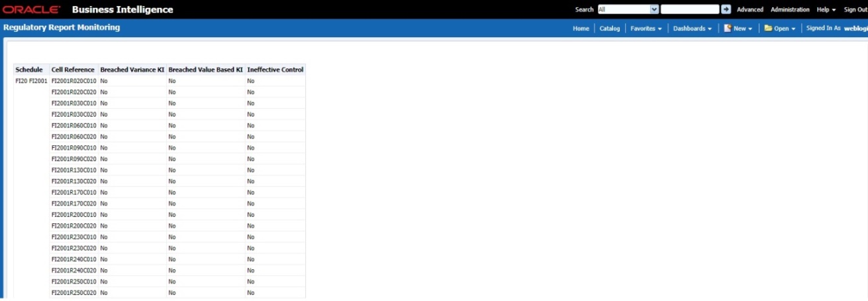Select cell reference FI2001R090C010
The height and width of the screenshot is (301, 868).
pyautogui.click(x=73, y=148)
